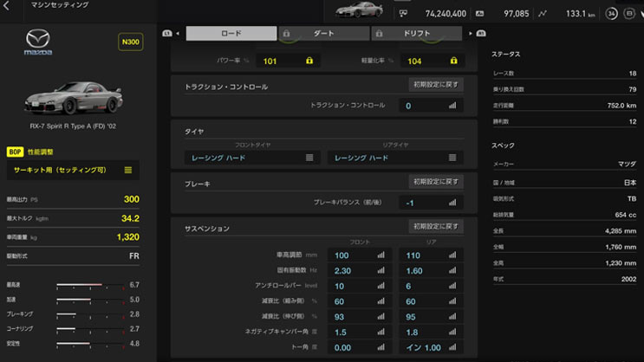Reset トラクション・コントロール with 初期設定に戻す

pyautogui.click(x=436, y=85)
